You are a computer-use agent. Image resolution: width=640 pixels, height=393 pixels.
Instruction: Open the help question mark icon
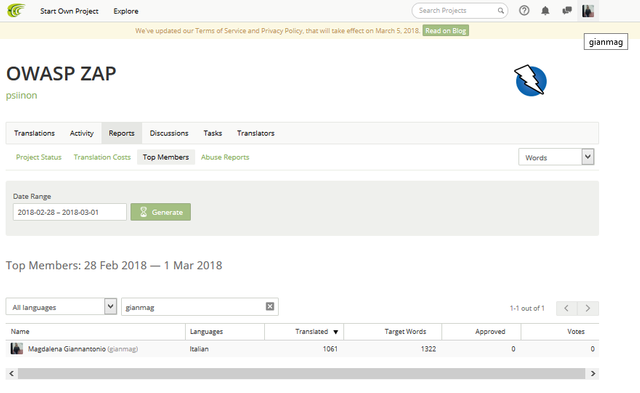coord(524,11)
